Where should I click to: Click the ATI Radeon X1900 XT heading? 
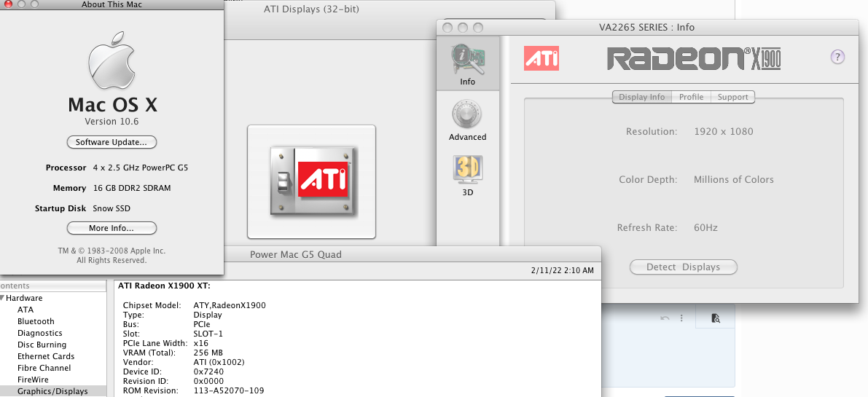pos(165,286)
